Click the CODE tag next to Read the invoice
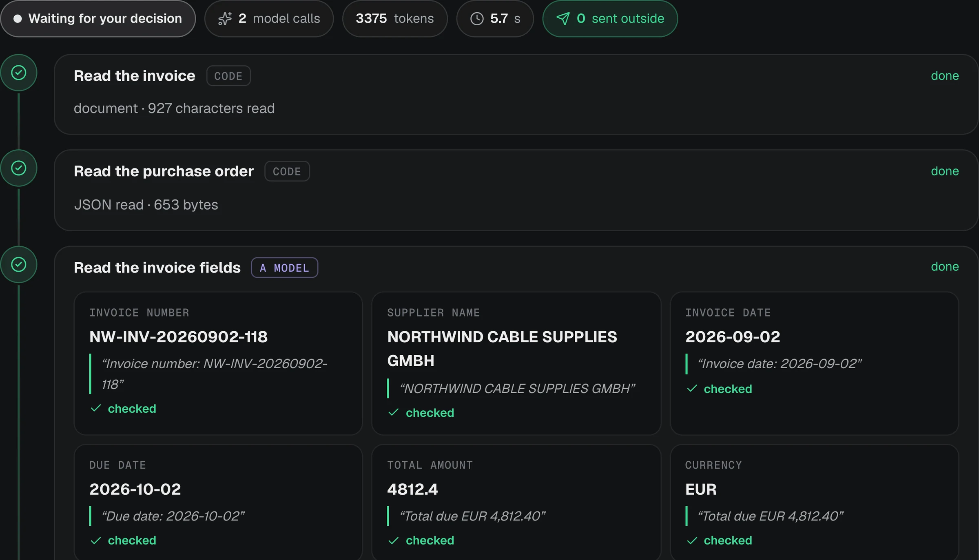The width and height of the screenshot is (979, 560). tap(228, 76)
